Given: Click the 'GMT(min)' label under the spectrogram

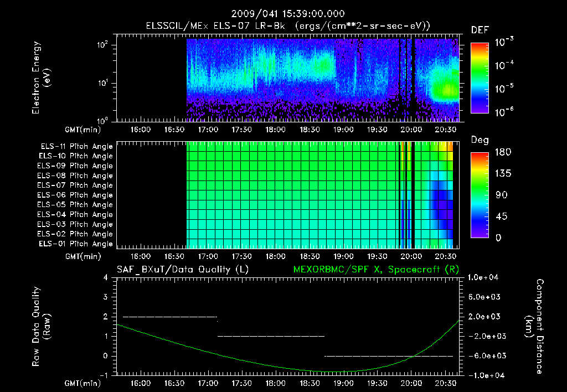Looking at the screenshot, I should click(83, 130).
